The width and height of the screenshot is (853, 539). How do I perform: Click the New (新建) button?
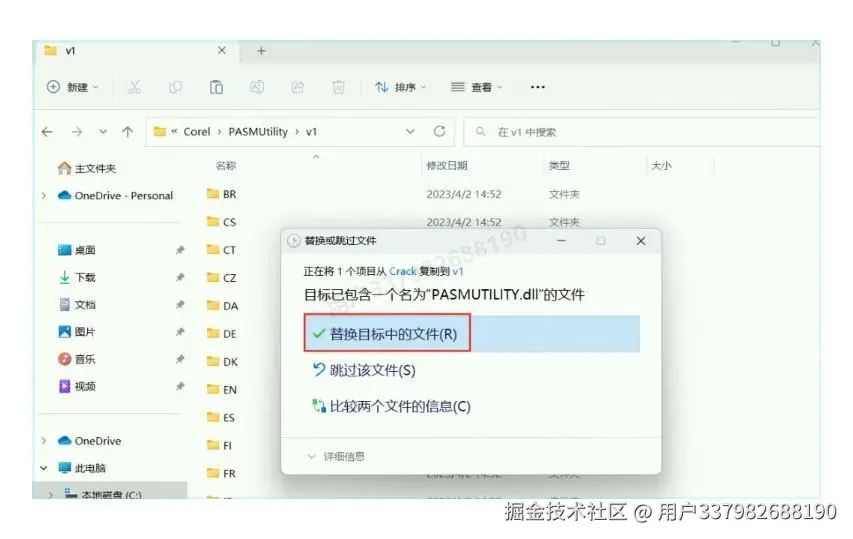click(x=72, y=87)
